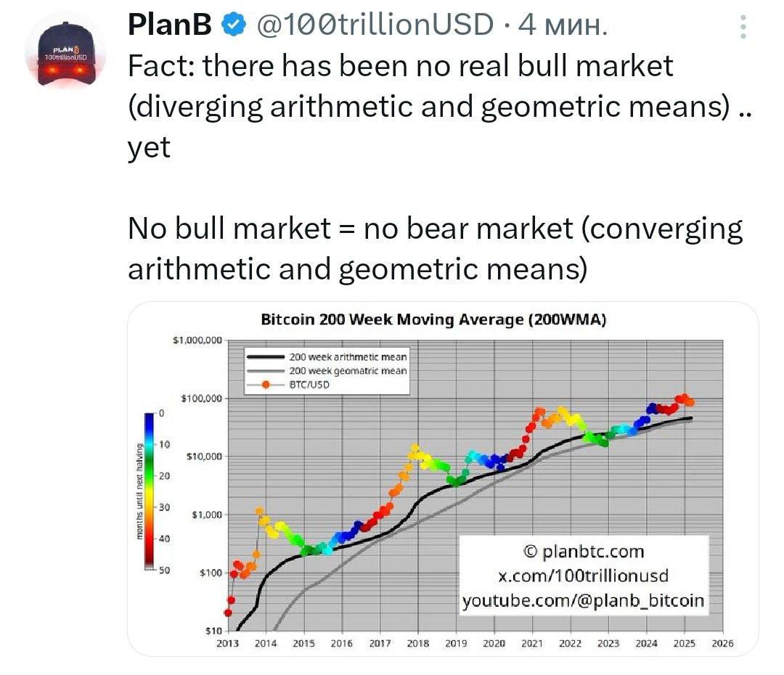Click 'youtube.com/@planb_bitcoin' text in chart

pos(584,600)
